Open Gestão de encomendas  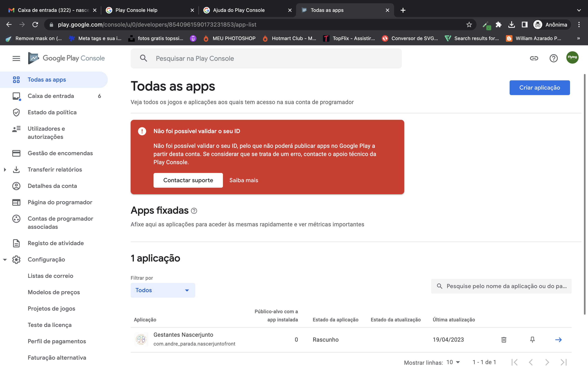(x=54, y=153)
